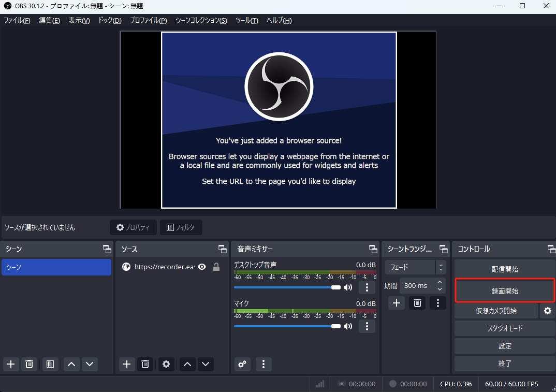Image resolution: width=556 pixels, height=392 pixels.
Task: Remove transition with trash icon
Action: pyautogui.click(x=417, y=303)
